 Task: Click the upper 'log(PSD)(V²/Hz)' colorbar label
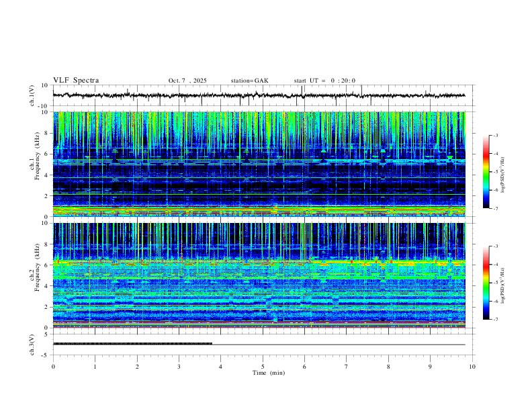(502, 175)
